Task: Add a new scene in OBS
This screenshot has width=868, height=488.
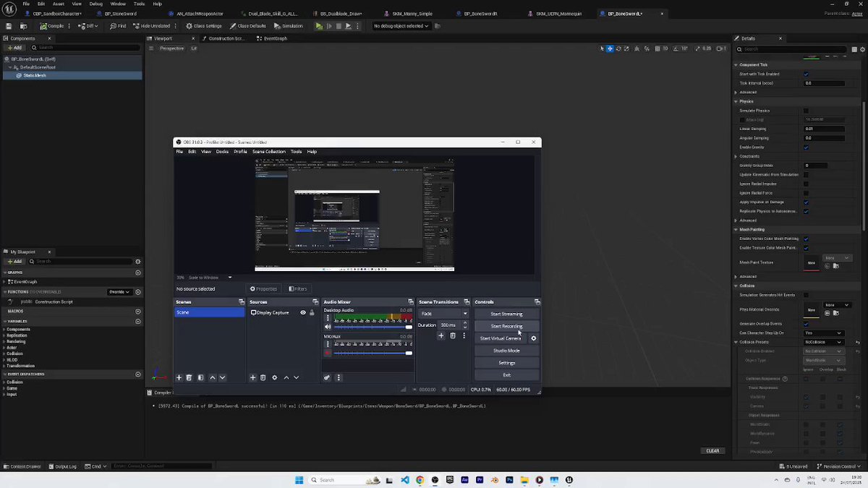Action: click(179, 377)
